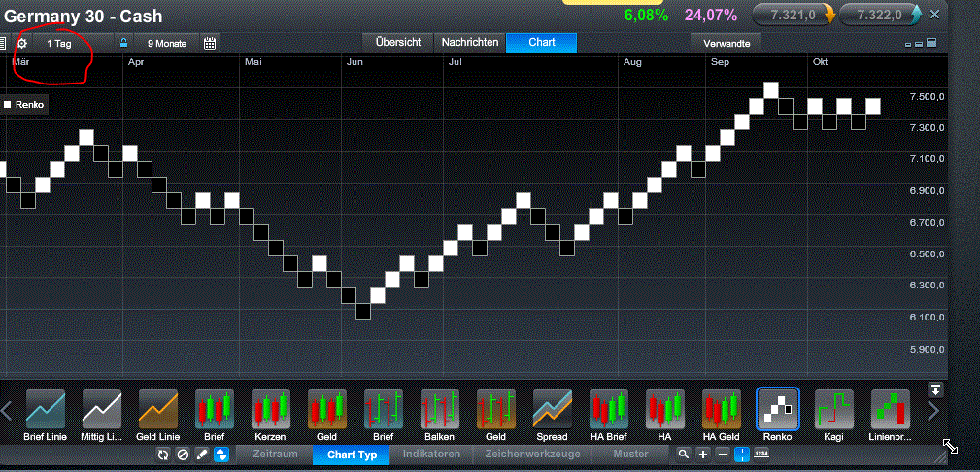The width and height of the screenshot is (980, 472).
Task: Toggle the time range lock icon
Action: [123, 43]
